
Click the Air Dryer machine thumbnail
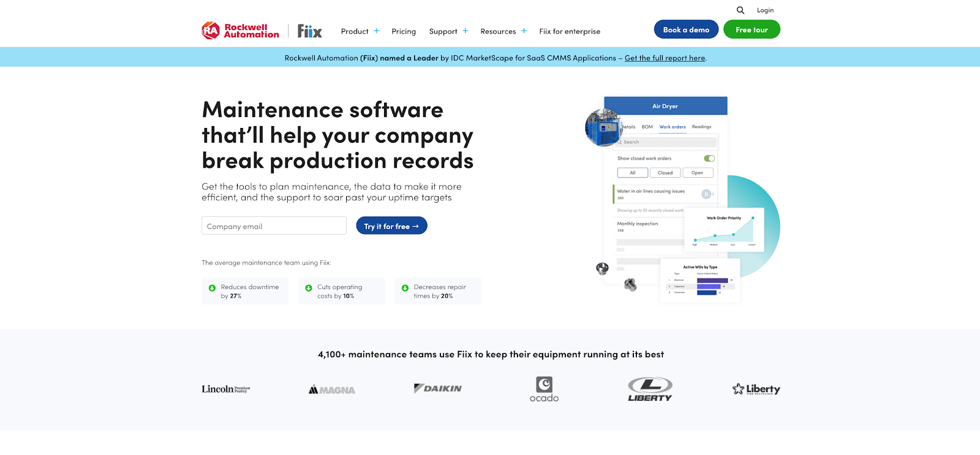[x=604, y=127]
